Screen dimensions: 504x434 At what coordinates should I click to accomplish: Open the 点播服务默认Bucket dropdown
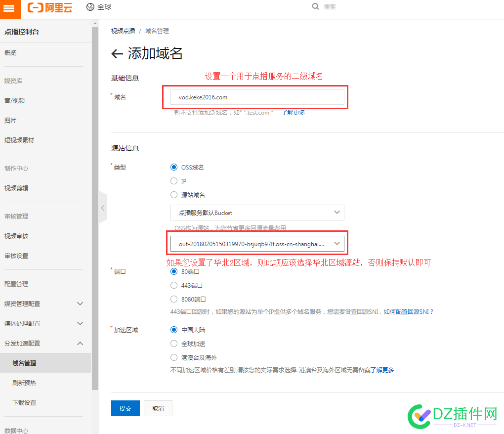[x=257, y=213]
